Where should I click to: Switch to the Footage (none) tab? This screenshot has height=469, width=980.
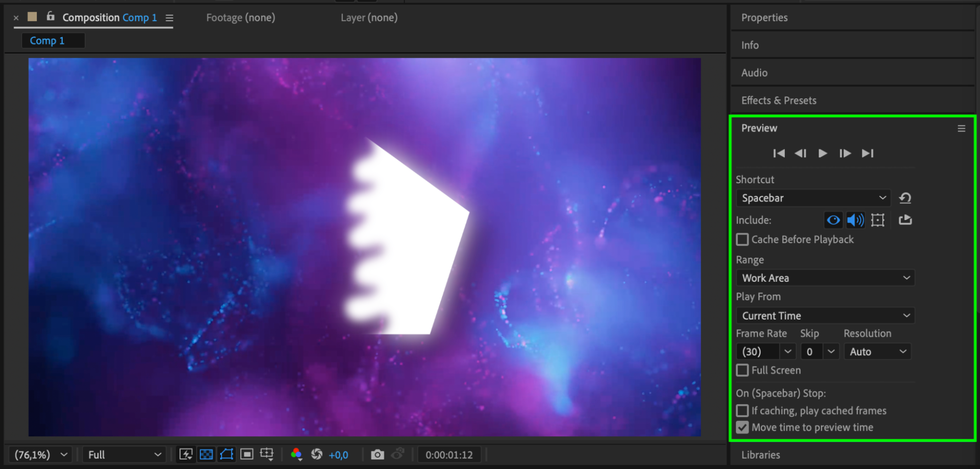[240, 18]
